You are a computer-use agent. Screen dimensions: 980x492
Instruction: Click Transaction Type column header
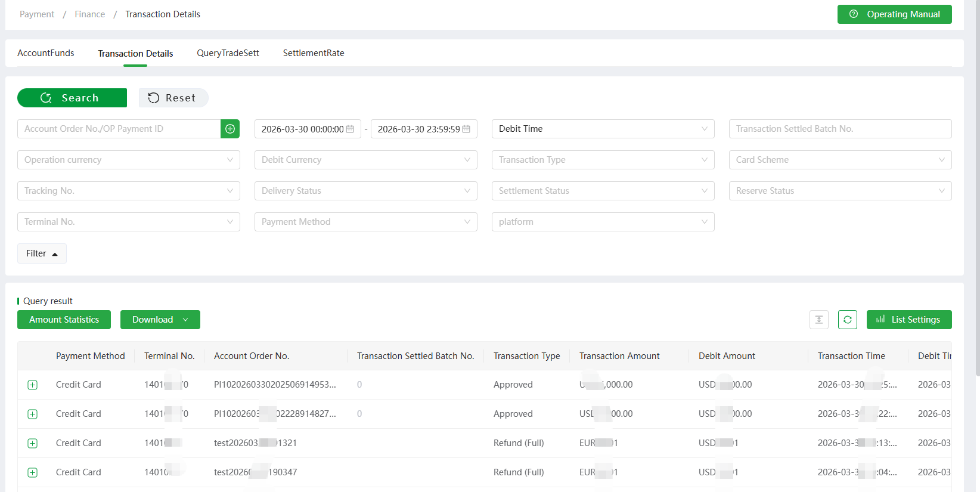pyautogui.click(x=527, y=356)
